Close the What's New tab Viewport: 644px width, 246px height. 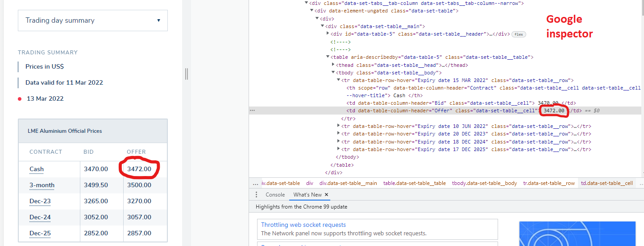[x=326, y=195]
